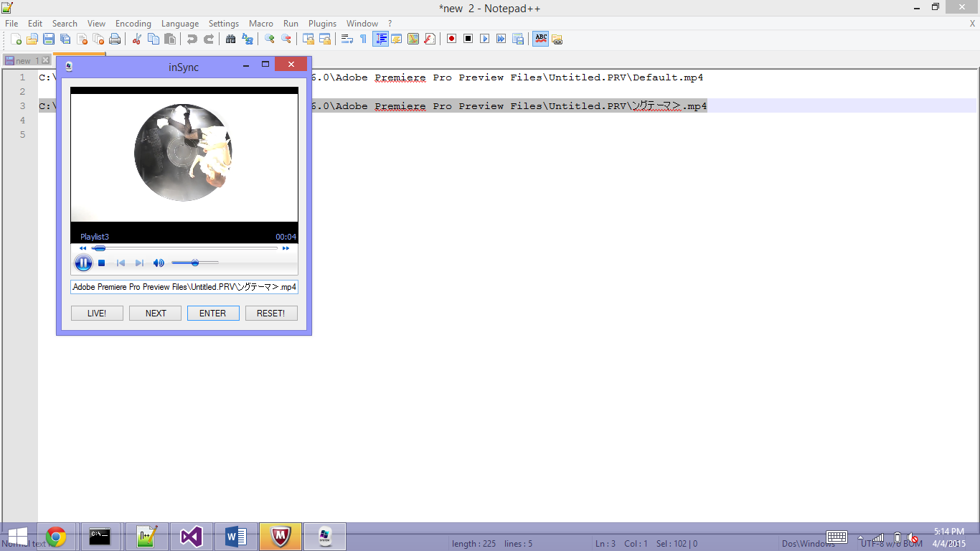Viewport: 980px width, 551px height.
Task: Paste with the clipboard toolbar icon
Action: coord(169,39)
